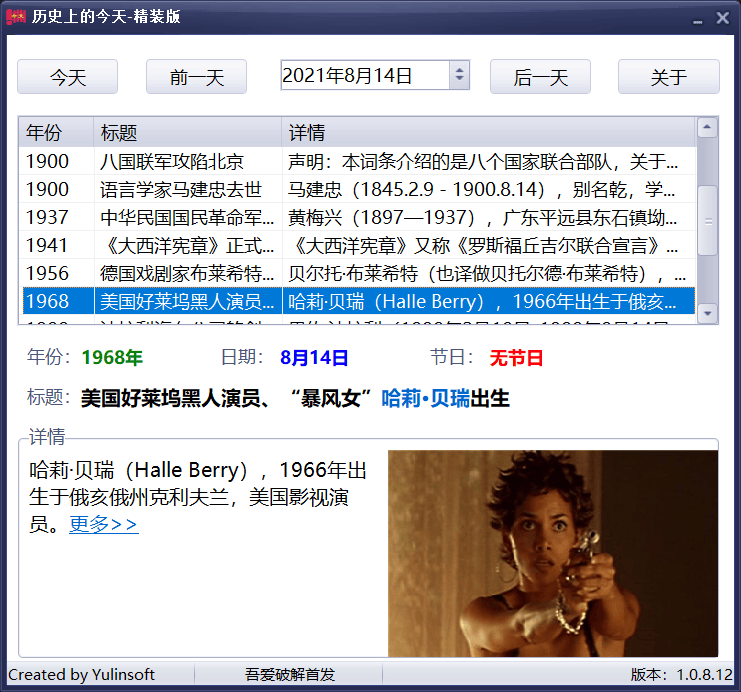
Task: Click the 今天 (Today) button
Action: point(68,77)
